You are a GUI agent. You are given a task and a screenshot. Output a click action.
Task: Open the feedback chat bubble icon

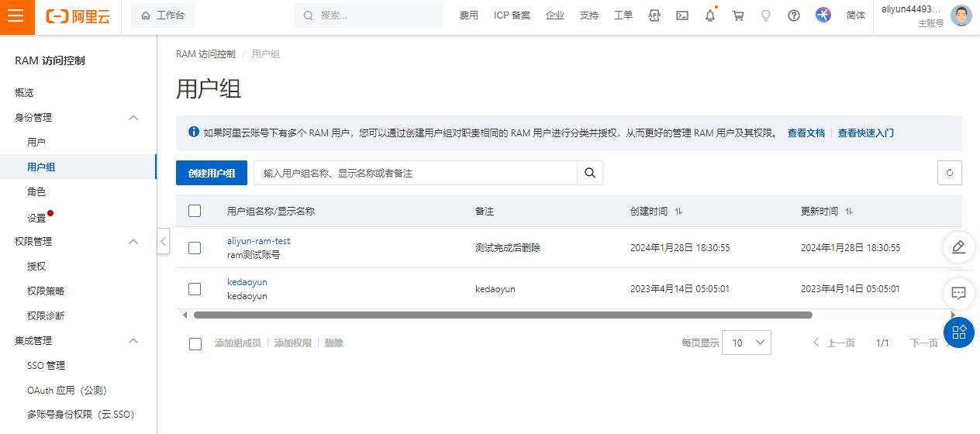point(958,293)
